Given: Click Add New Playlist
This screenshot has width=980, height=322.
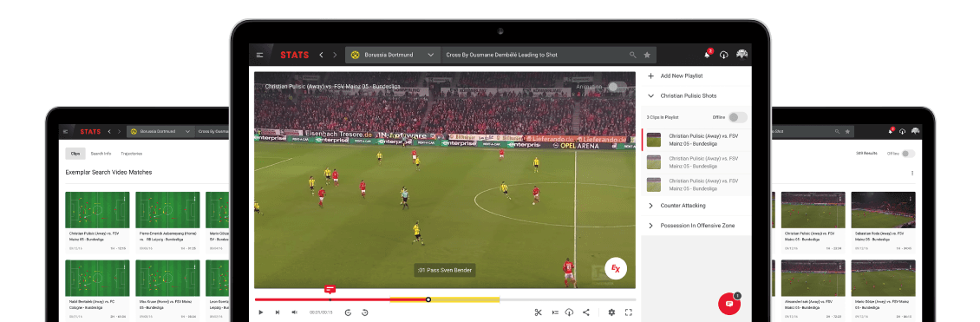Looking at the screenshot, I should [x=696, y=76].
